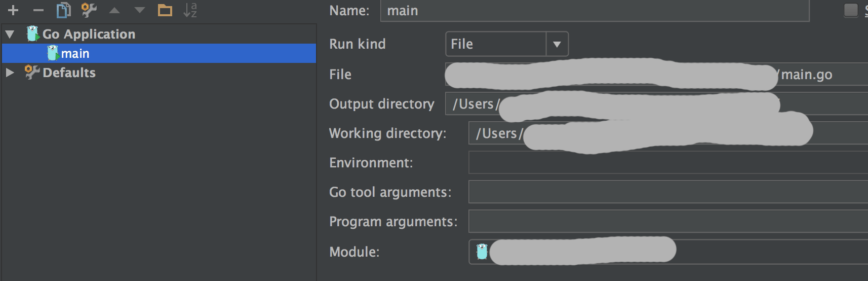Create a new folder in configurations list
This screenshot has height=281, width=868.
click(x=165, y=10)
